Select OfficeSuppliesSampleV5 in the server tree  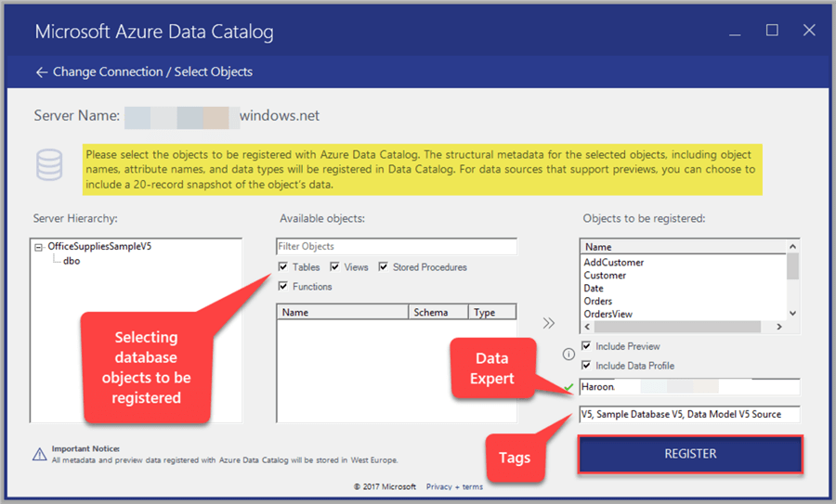click(x=99, y=246)
